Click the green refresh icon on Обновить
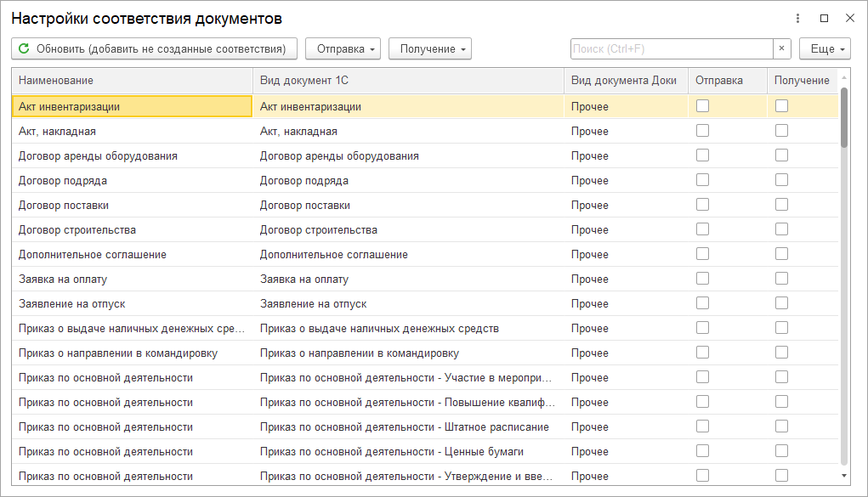The height and width of the screenshot is (497, 868). pyautogui.click(x=24, y=49)
